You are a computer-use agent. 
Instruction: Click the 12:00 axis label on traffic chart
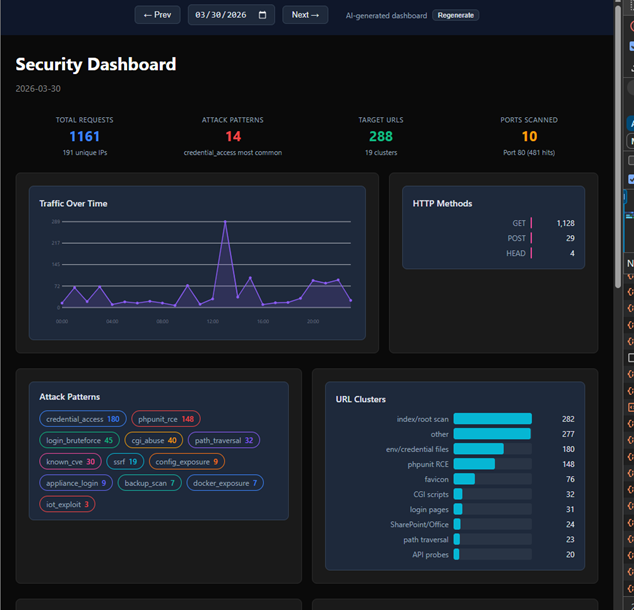coord(213,321)
